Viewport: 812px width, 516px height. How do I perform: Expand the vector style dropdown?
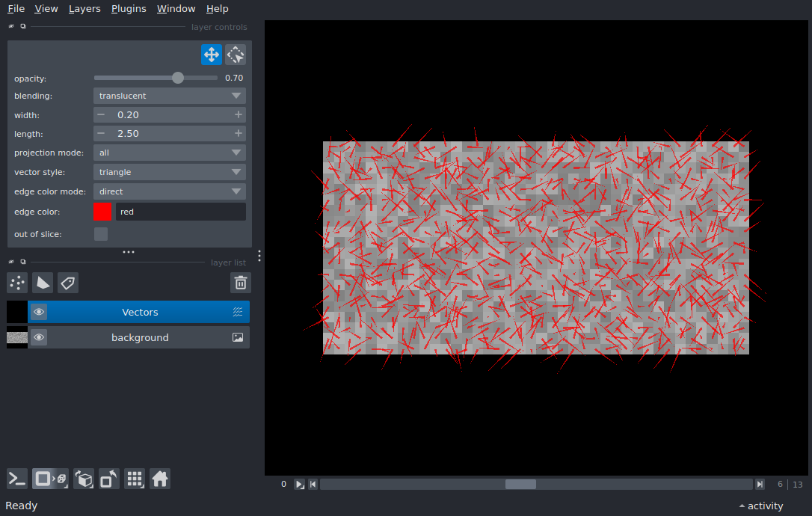[170, 172]
